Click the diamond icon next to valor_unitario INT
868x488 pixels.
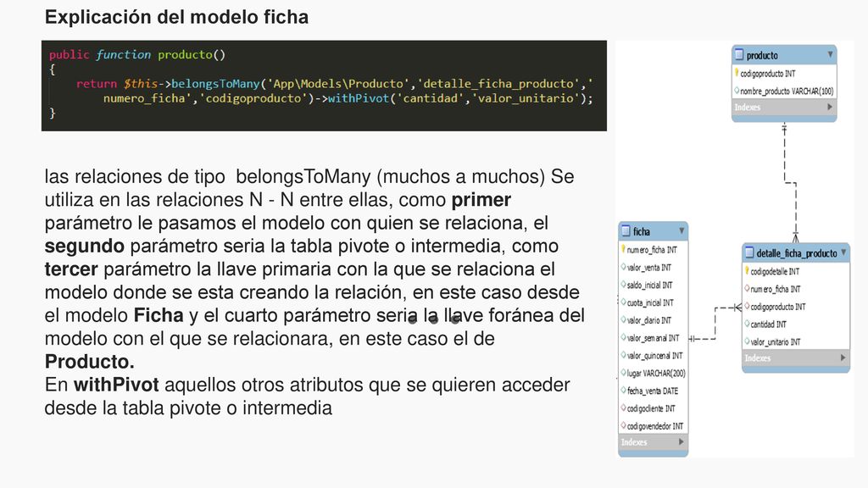click(x=747, y=341)
